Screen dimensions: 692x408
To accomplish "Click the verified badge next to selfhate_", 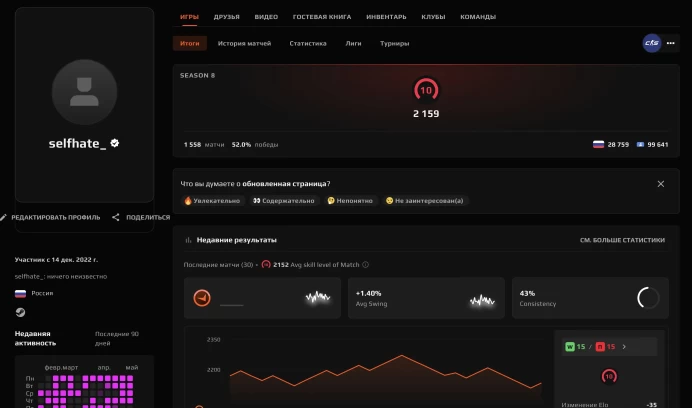I will tap(115, 143).
